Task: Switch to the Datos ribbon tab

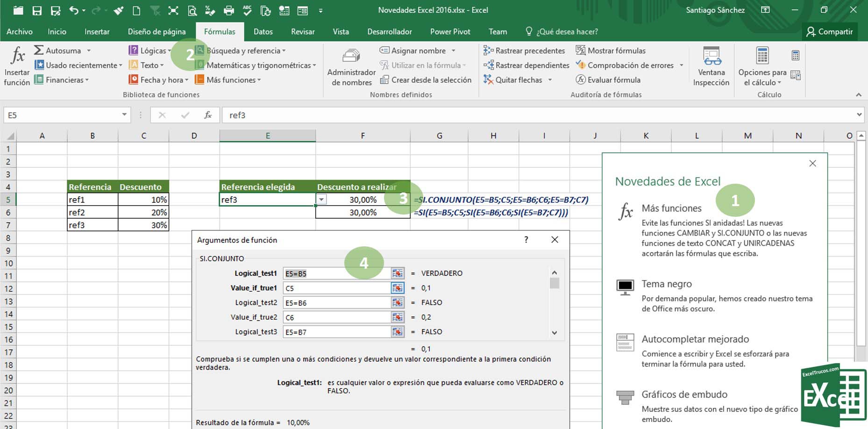Action: (x=263, y=31)
